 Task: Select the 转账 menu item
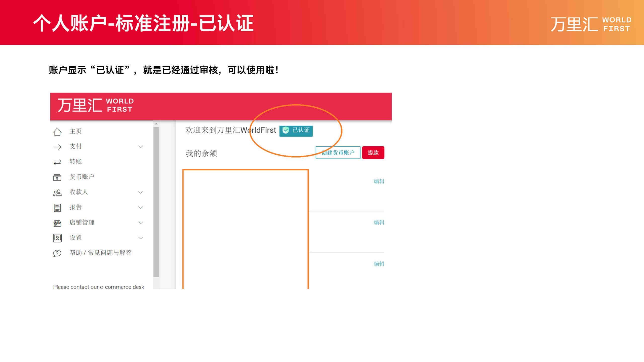tap(75, 161)
